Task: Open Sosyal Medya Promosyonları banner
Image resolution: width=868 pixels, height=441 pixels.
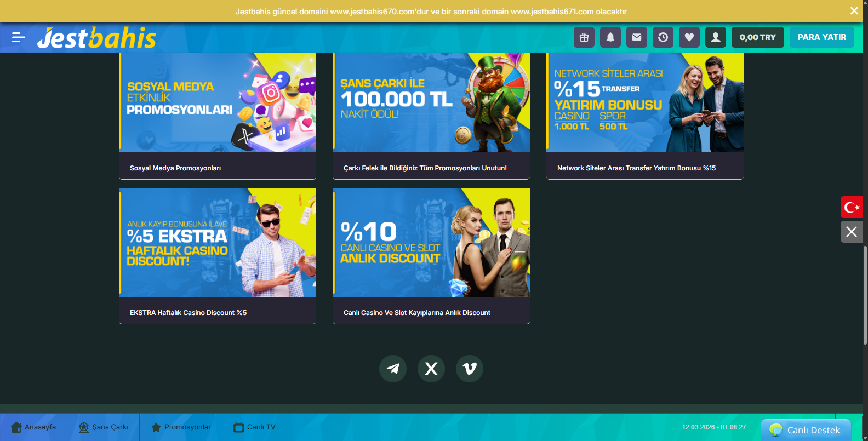Action: [218, 116]
